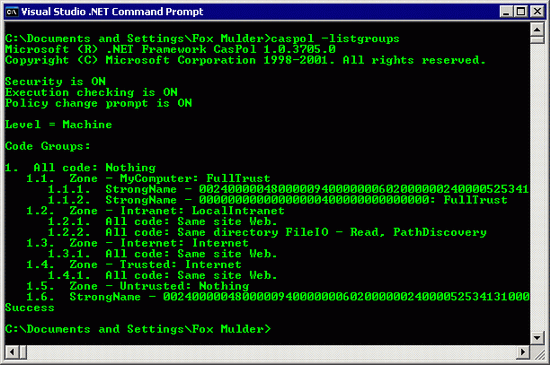Click the '1.5. Zone - Untrusted: Nothing' row
The image size is (550, 365).
pos(138,286)
